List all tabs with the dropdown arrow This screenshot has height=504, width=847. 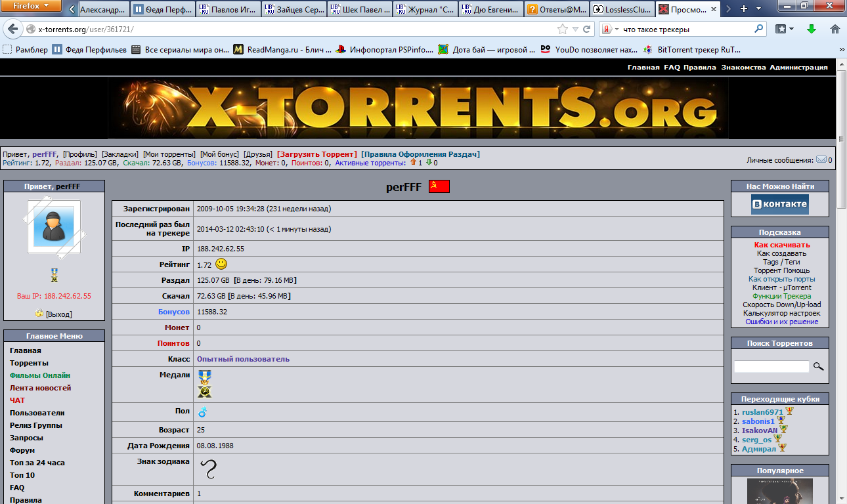[759, 9]
